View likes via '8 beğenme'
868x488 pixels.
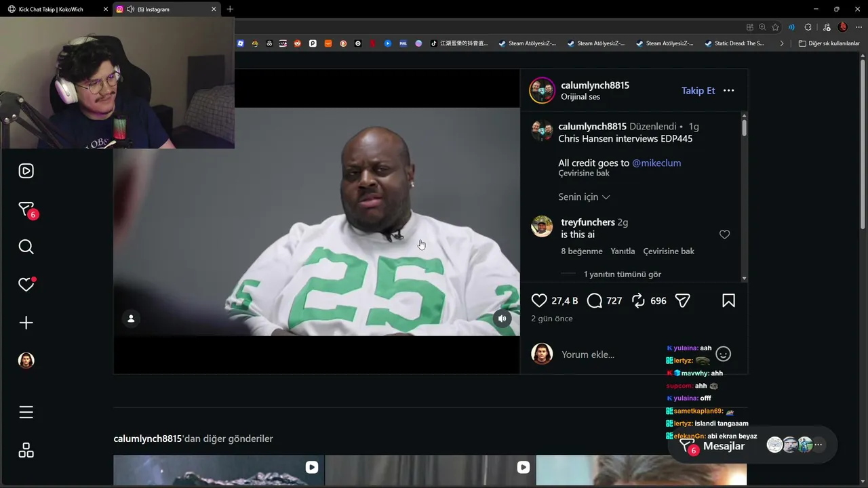point(582,251)
